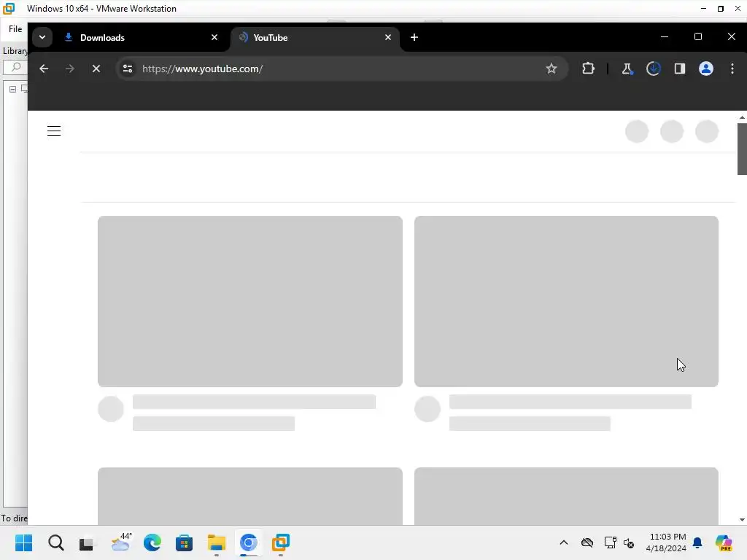
Task: Open the Chrome three-dot menu
Action: point(732,69)
